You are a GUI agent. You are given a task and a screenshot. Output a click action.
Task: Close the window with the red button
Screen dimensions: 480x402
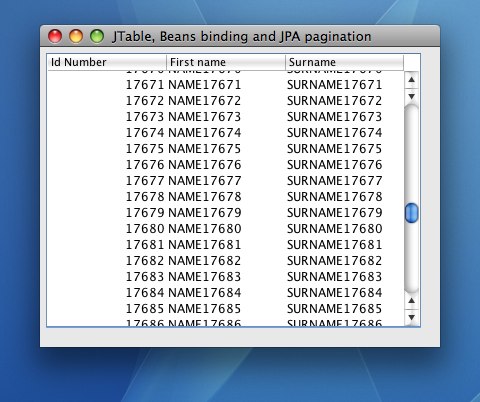[x=55, y=36]
